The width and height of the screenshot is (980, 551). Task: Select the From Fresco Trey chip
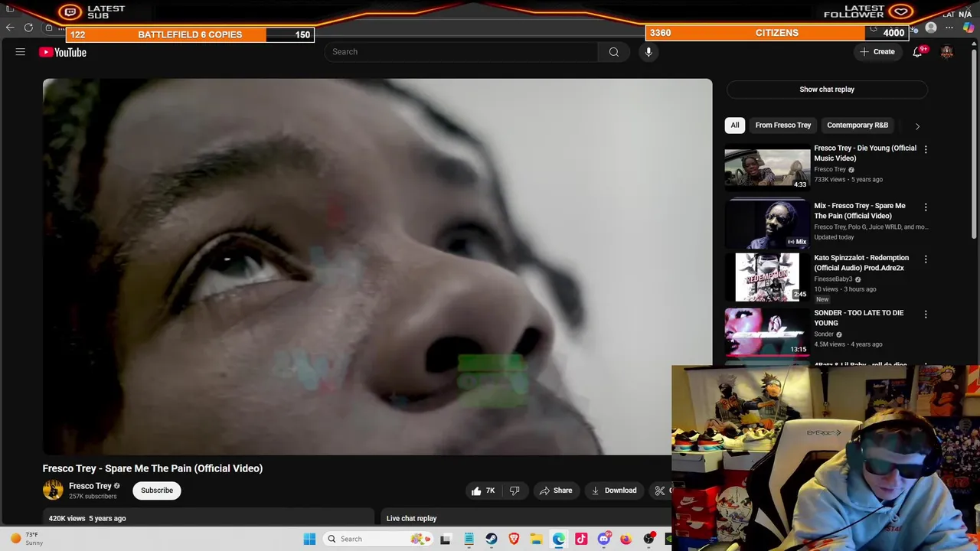pos(782,125)
